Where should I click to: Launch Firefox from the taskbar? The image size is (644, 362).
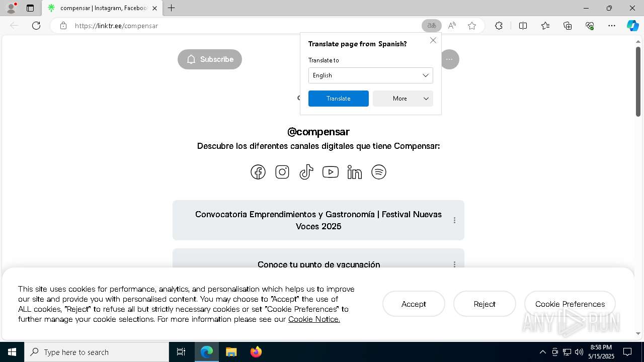[x=256, y=352]
